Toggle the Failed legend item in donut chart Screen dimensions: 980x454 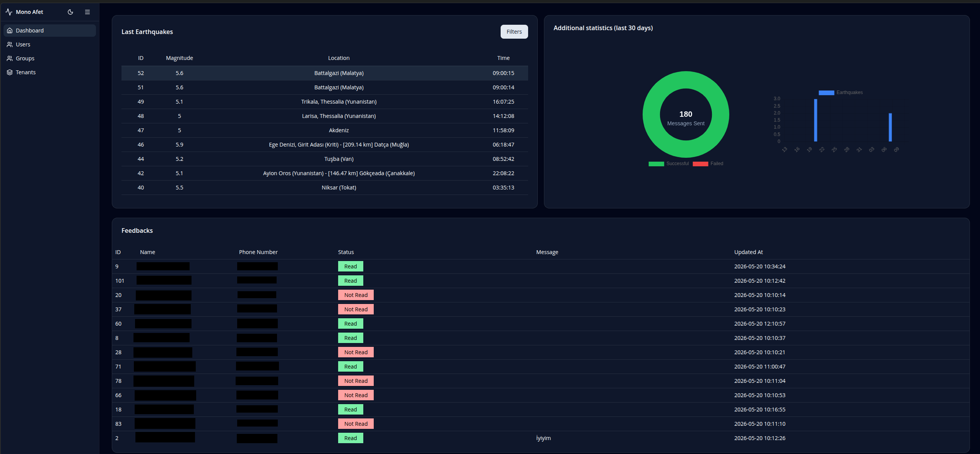(x=708, y=164)
